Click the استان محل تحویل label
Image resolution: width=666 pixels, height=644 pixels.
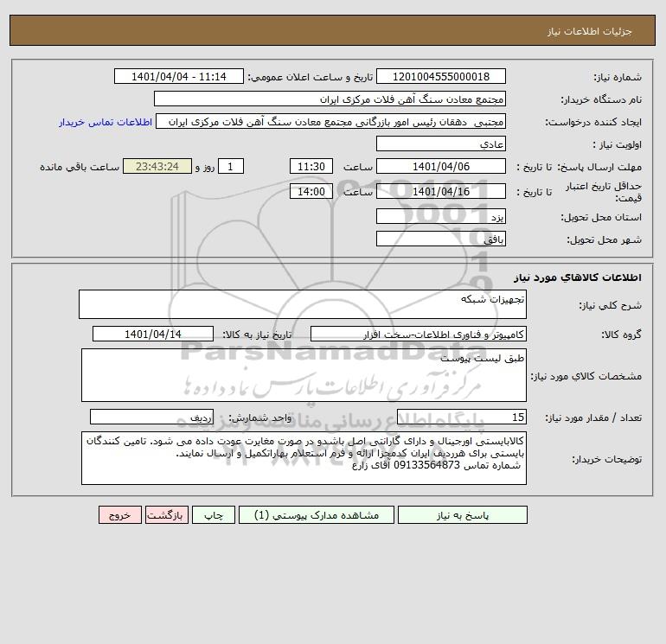click(x=601, y=217)
